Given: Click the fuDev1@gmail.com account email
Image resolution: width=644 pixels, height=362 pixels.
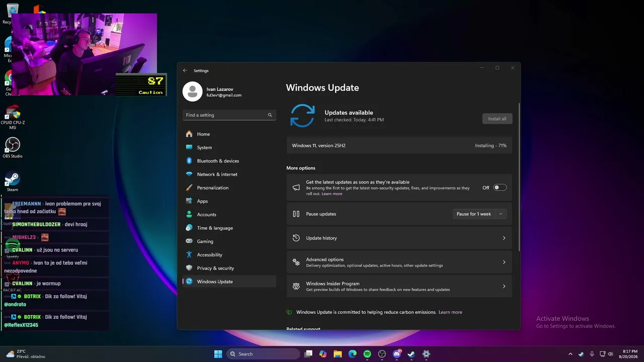Looking at the screenshot, I should click(x=224, y=96).
